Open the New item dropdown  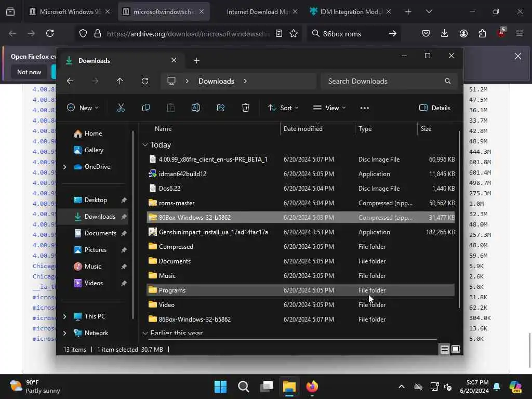[83, 108]
